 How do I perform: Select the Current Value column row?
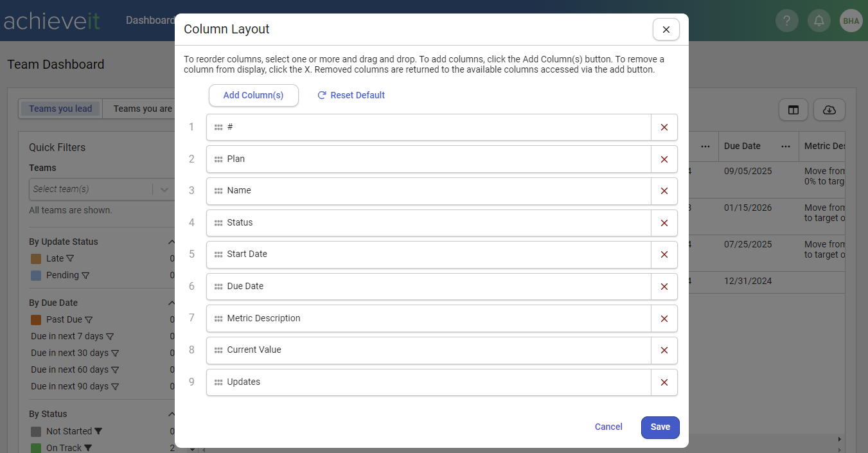pos(429,350)
